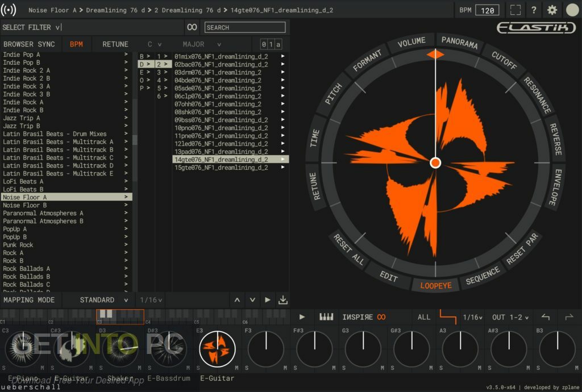Click the EDIT wheel button

click(389, 276)
